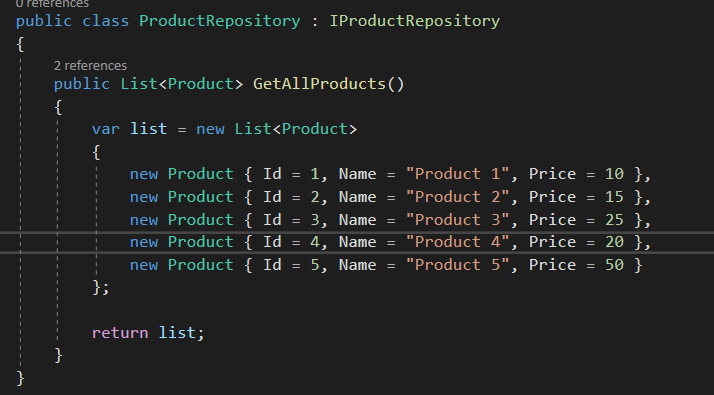714x395 pixels.
Task: Click the '0 references' CodeLens link at top
Action: (x=52, y=4)
